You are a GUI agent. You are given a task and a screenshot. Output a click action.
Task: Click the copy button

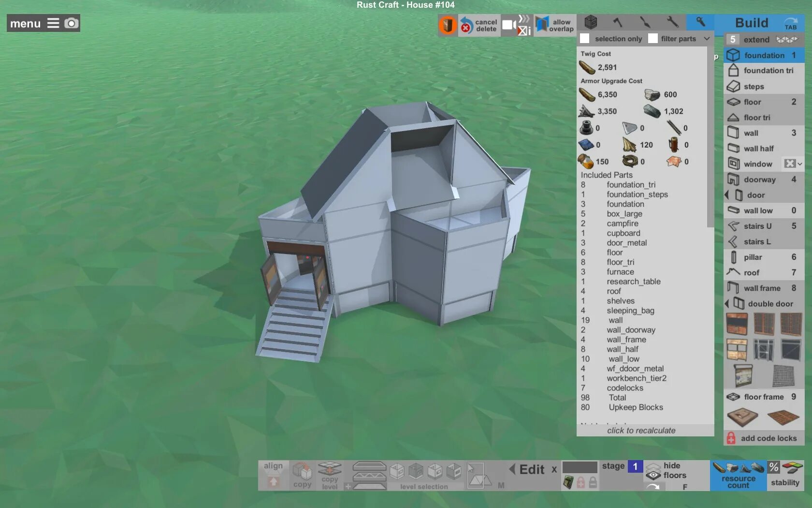click(303, 475)
